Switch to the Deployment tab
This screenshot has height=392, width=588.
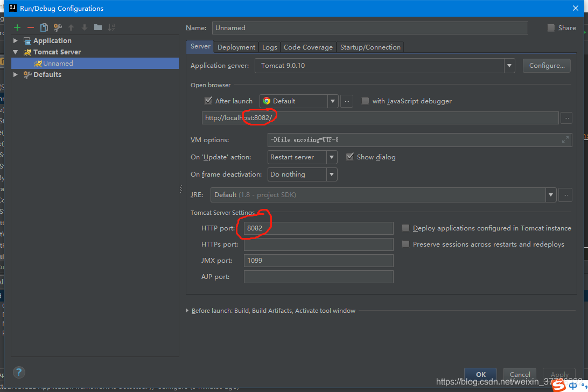[236, 47]
